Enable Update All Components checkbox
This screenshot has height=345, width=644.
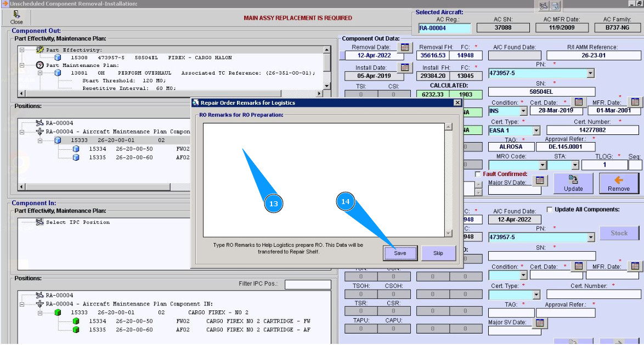tap(550, 210)
